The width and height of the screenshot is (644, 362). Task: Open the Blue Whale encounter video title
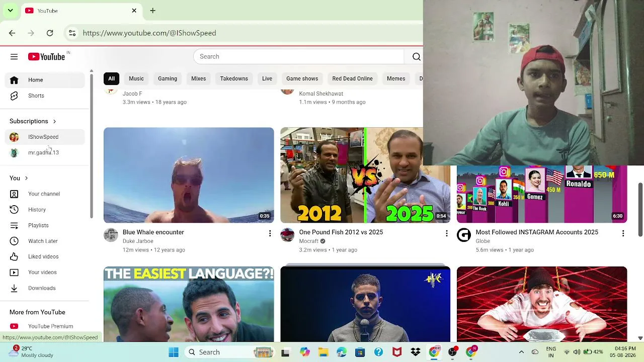pos(153,232)
